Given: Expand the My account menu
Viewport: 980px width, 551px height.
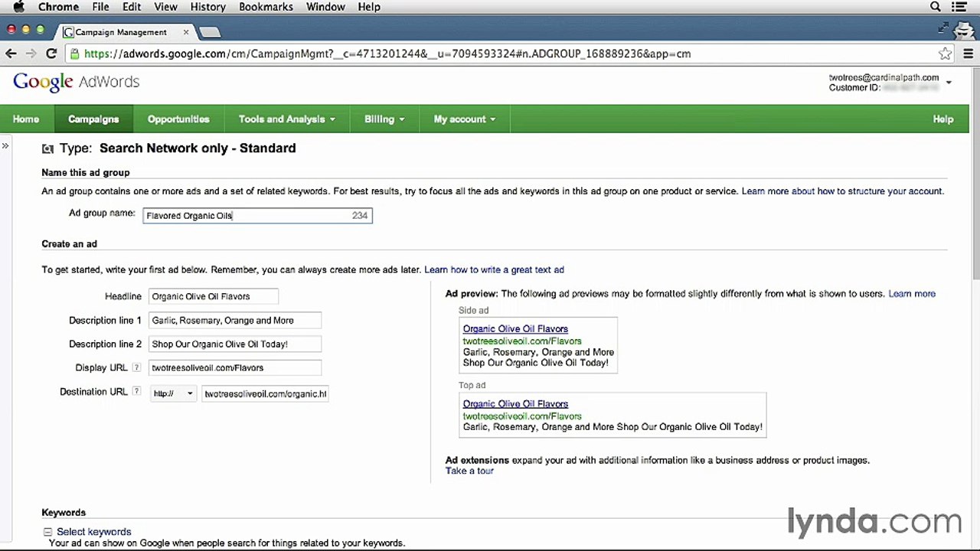Looking at the screenshot, I should click(465, 119).
